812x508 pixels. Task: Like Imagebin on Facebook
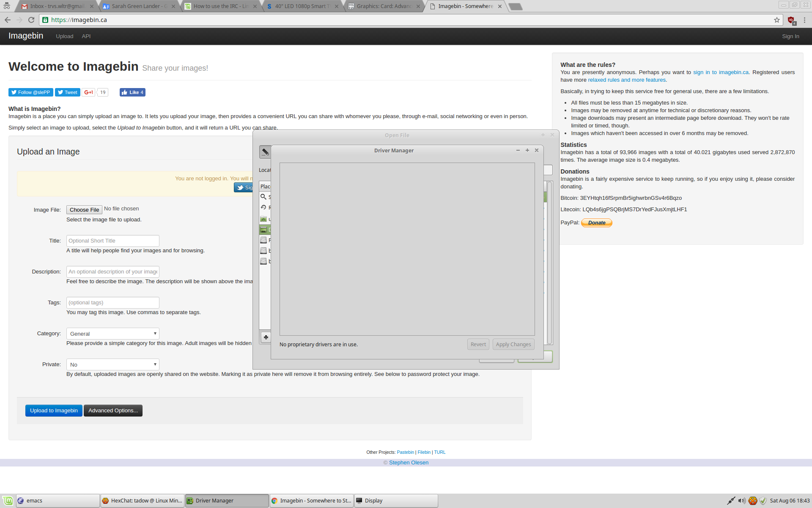[132, 92]
